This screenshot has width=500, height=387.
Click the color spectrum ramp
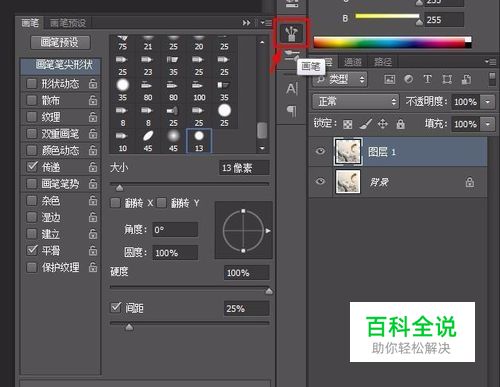pos(392,43)
